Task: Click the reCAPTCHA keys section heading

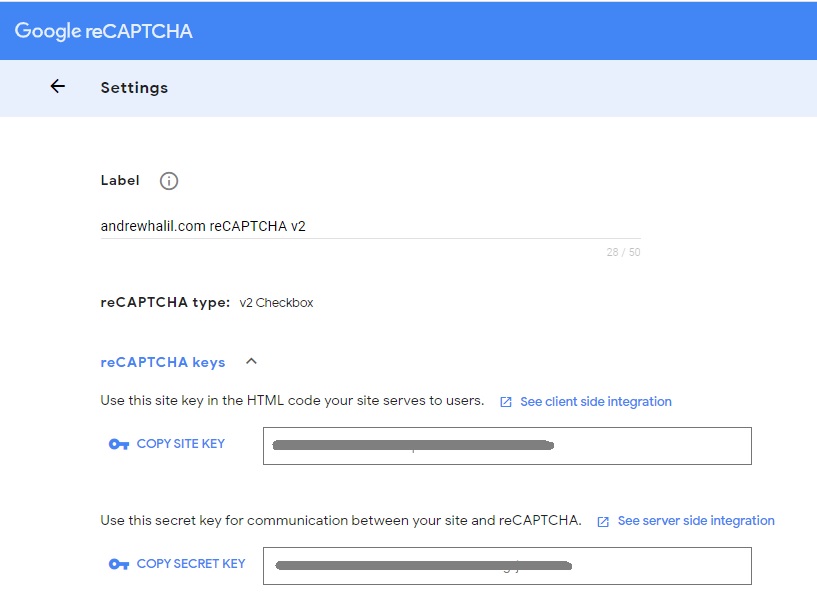Action: tap(163, 362)
